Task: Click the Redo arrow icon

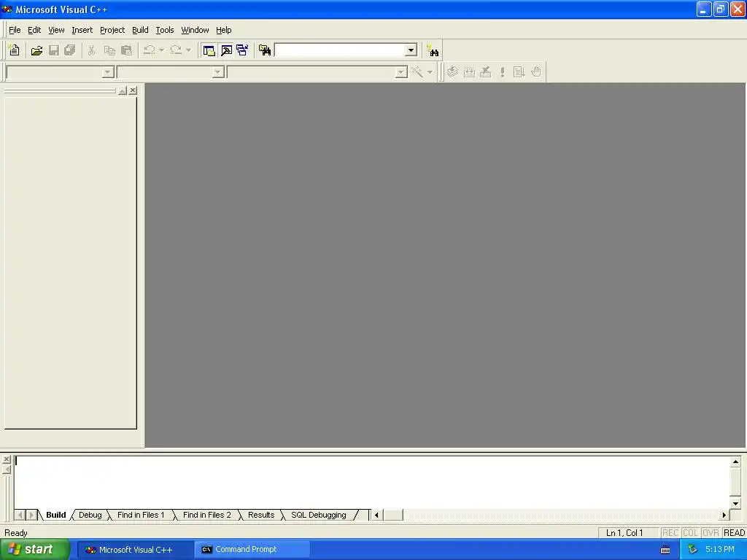Action: pos(176,50)
